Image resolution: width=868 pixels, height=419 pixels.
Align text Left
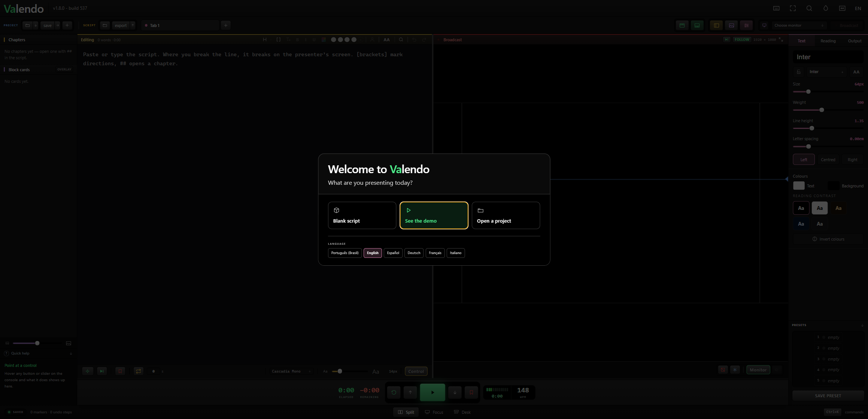pyautogui.click(x=804, y=160)
